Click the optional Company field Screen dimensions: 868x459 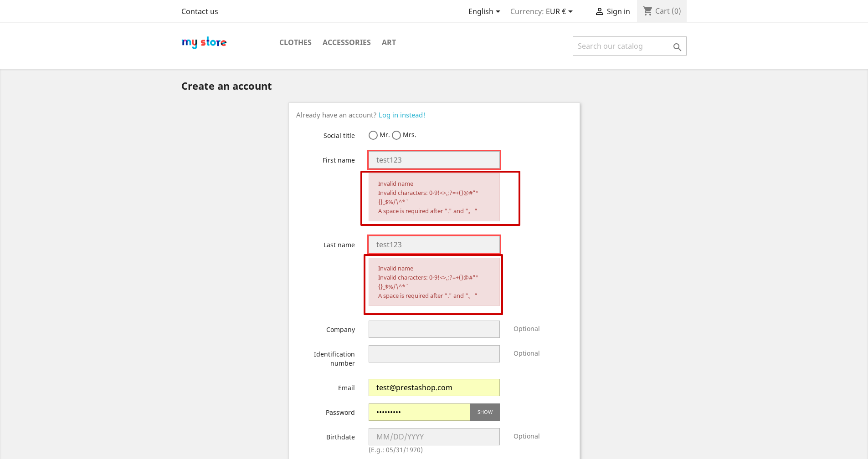(433, 329)
